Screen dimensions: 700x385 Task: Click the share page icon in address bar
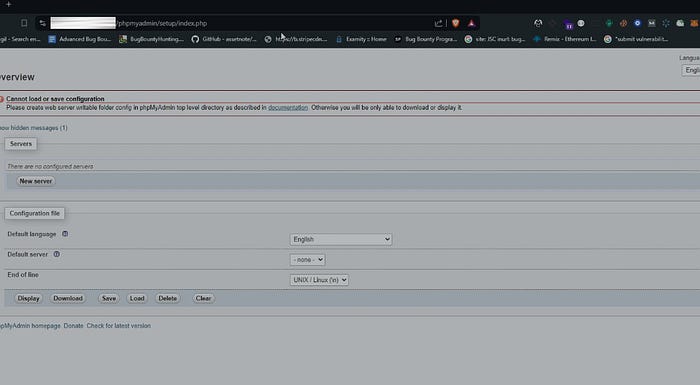438,23
